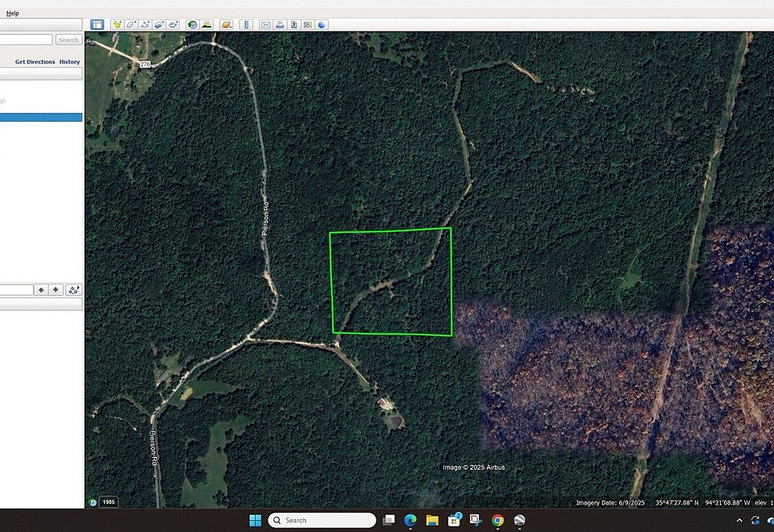Click the Email envelope icon
The height and width of the screenshot is (532, 774).
(x=265, y=25)
